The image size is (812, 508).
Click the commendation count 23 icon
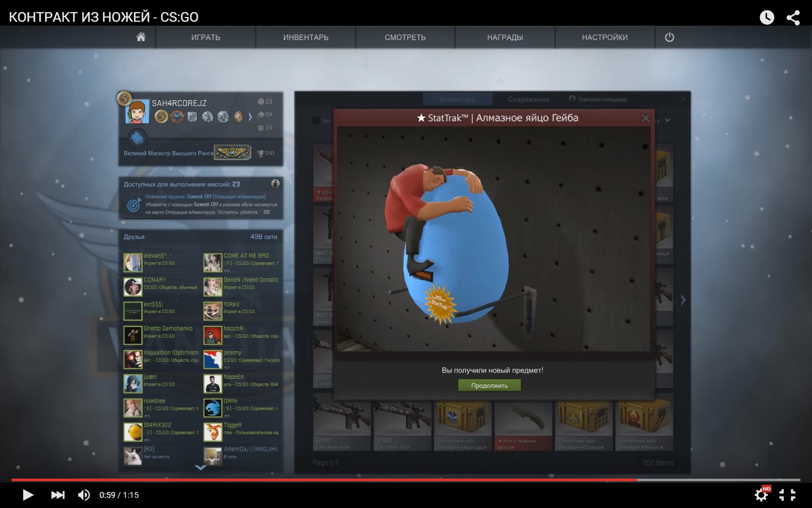[x=261, y=102]
